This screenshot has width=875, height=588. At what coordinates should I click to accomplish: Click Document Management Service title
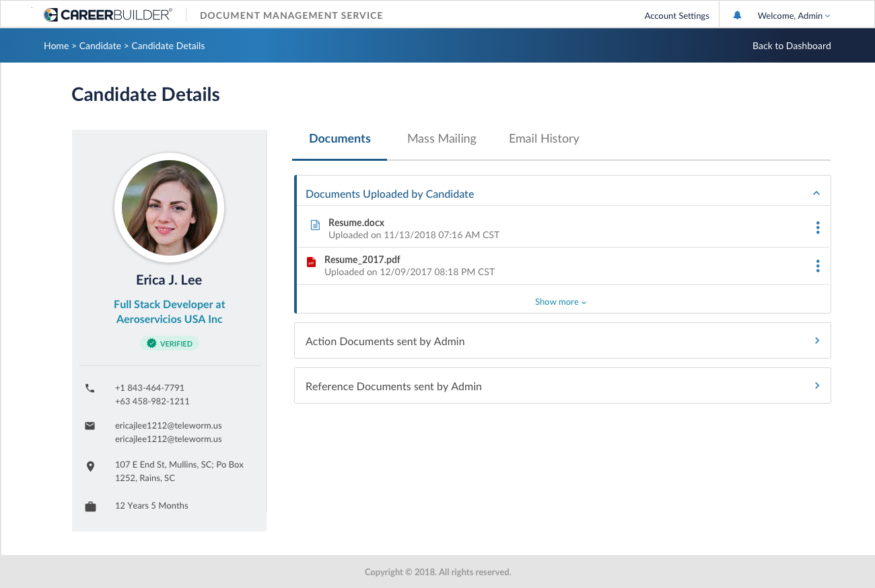[x=291, y=15]
